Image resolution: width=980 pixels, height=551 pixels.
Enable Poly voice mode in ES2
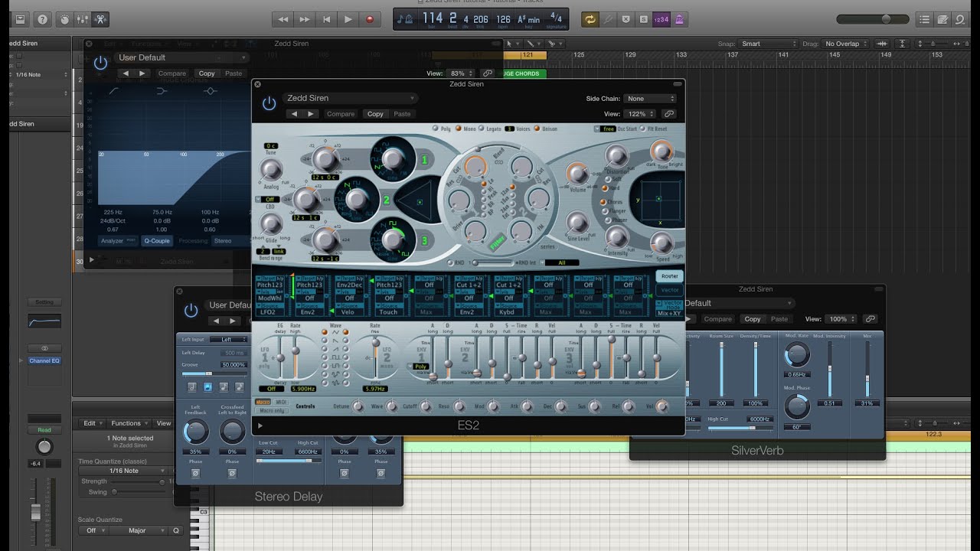tap(436, 129)
